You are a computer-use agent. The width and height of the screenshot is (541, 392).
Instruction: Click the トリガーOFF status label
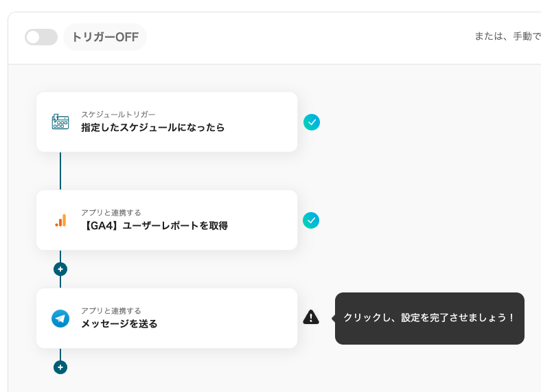[105, 37]
